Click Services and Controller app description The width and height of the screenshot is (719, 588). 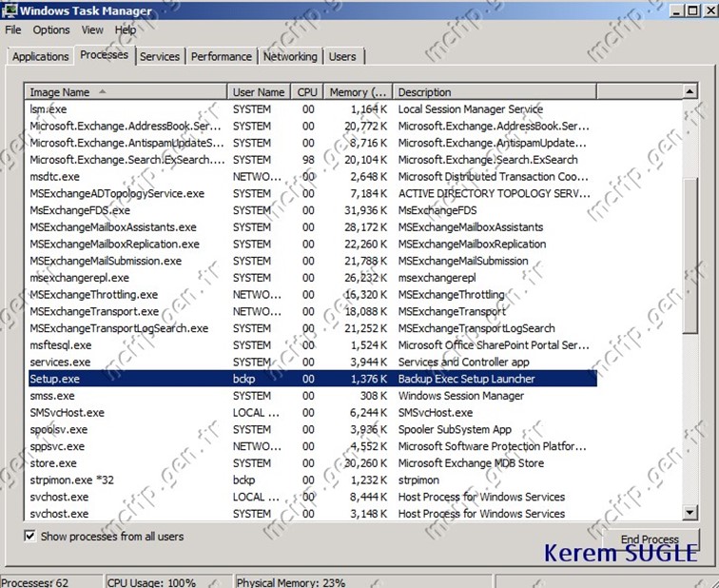point(463,362)
